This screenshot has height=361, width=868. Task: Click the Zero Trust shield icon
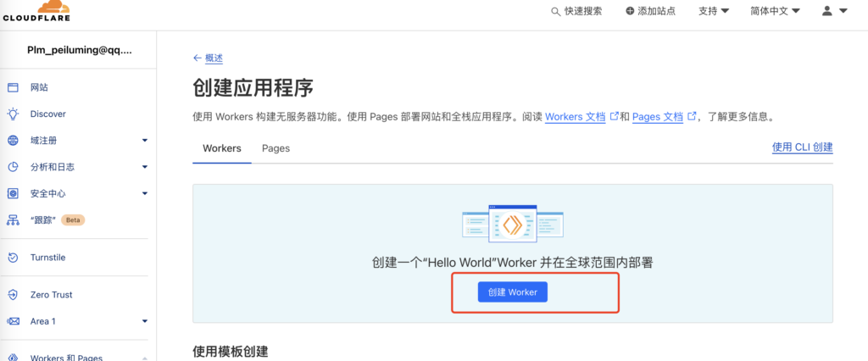click(x=14, y=295)
